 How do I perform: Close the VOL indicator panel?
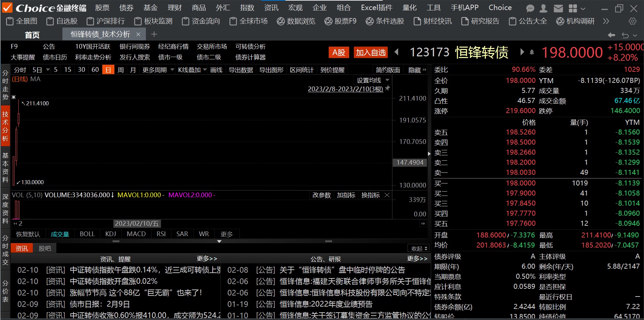point(387,195)
